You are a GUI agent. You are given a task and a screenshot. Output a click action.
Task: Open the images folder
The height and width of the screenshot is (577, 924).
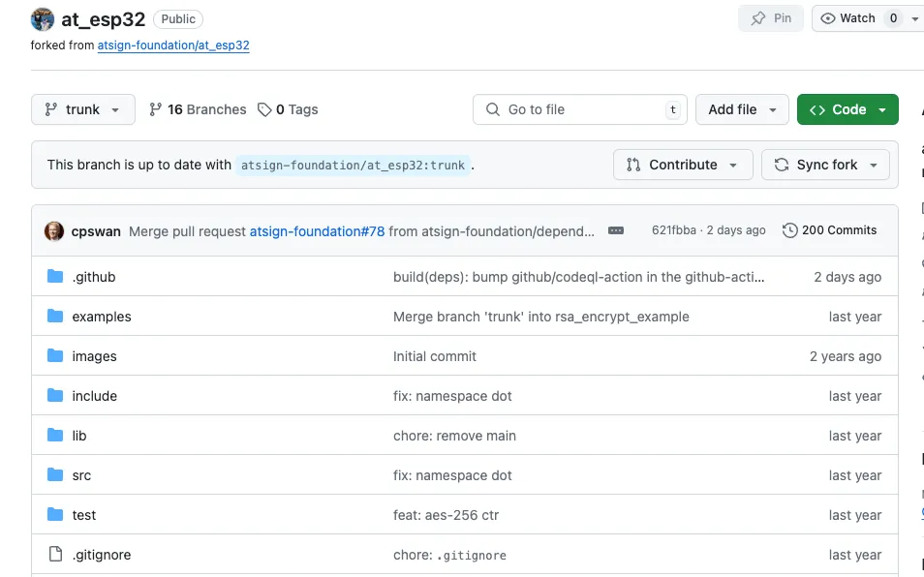(94, 357)
